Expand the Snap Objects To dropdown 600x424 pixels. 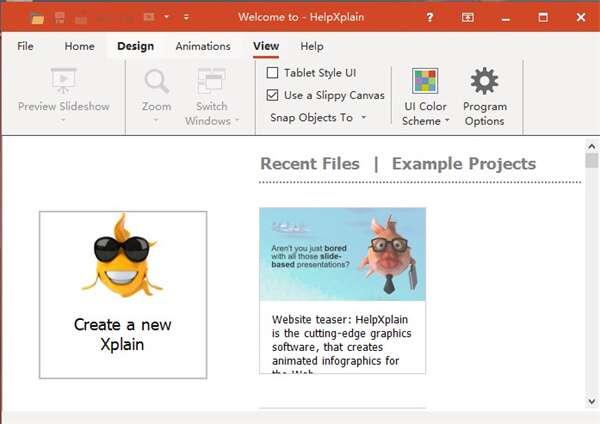click(x=318, y=117)
